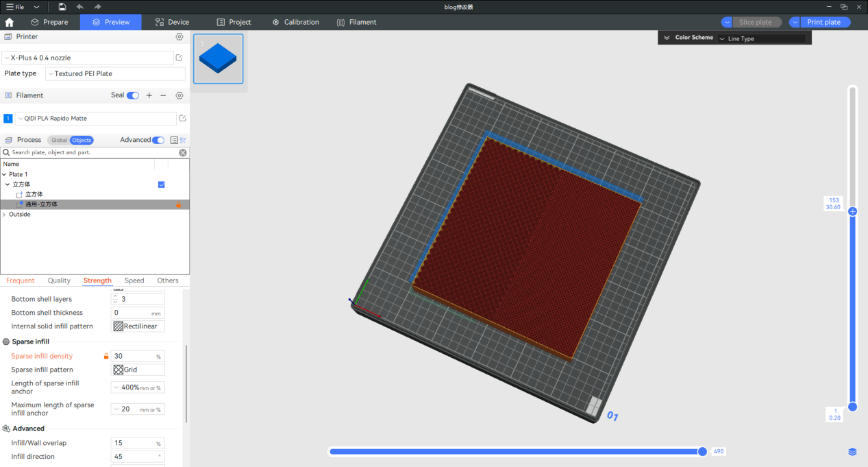868x467 pixels.
Task: Uncheck the 立方体 object checkbox
Action: click(x=162, y=184)
